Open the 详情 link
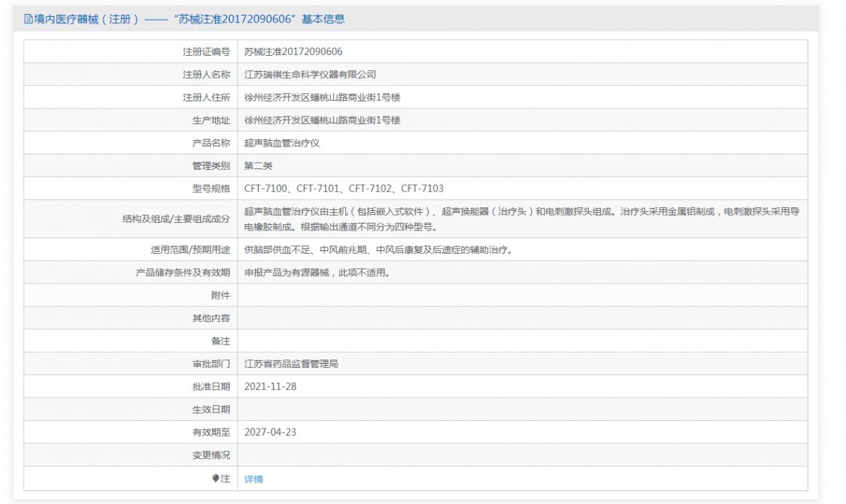Viewport: 846px width, 504px height. (x=253, y=479)
